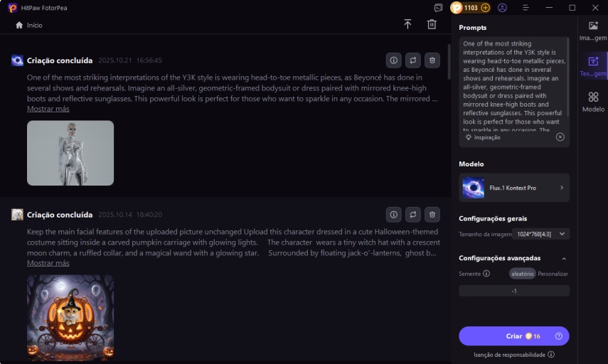Delete the Halloween pumpkin creation entry
Image resolution: width=608 pixels, height=364 pixels.
(432, 215)
